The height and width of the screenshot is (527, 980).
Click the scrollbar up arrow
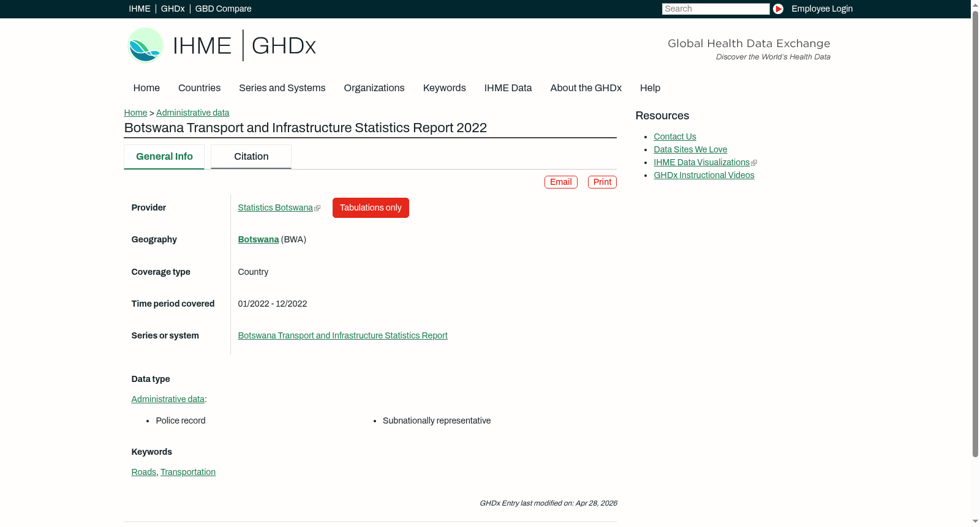(975, 5)
